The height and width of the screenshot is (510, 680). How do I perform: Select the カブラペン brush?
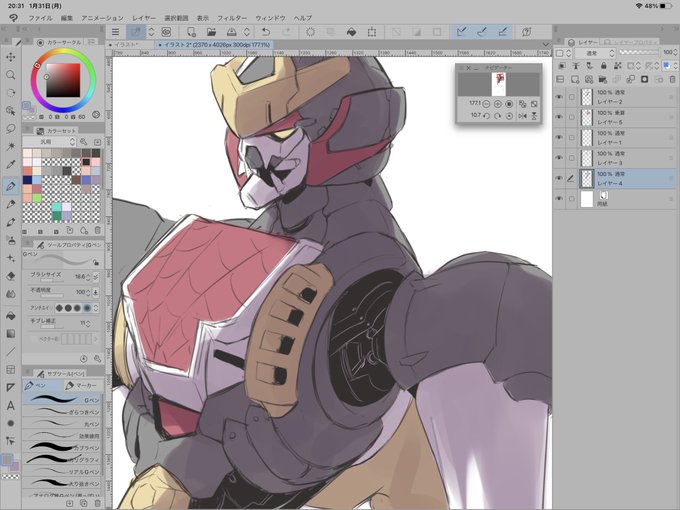[x=63, y=448]
